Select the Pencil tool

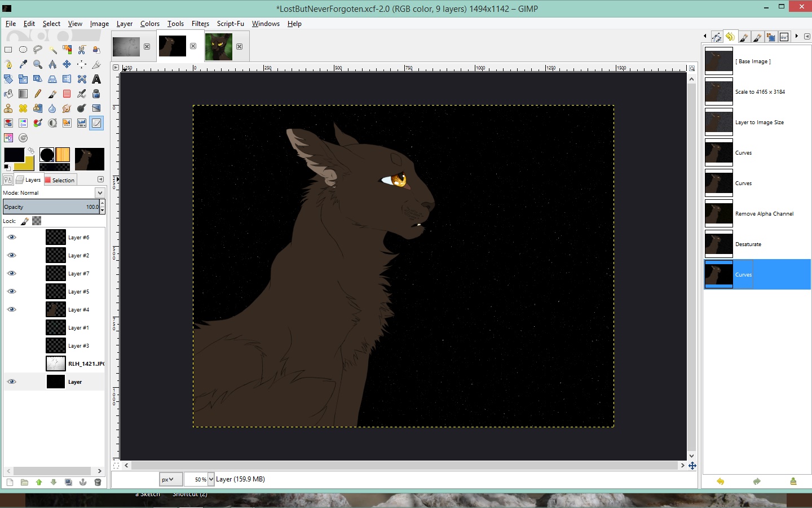[x=38, y=94]
